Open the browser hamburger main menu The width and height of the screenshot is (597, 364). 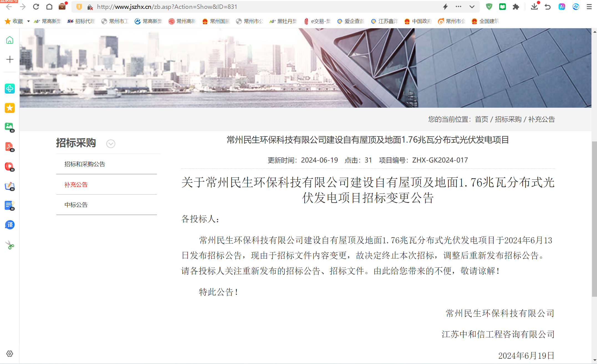(x=589, y=7)
